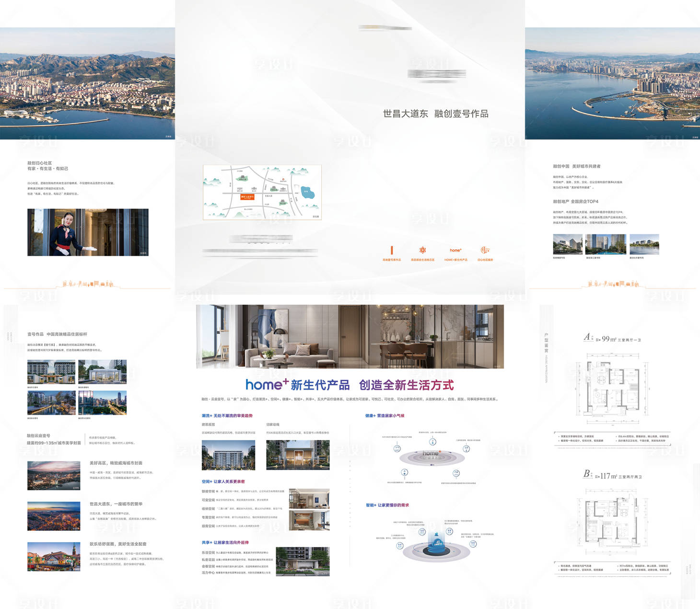Viewport: 700px width, 609px height.
Task: Click the heading 共享+ 让居家生活向外延伸
Action: 225,542
